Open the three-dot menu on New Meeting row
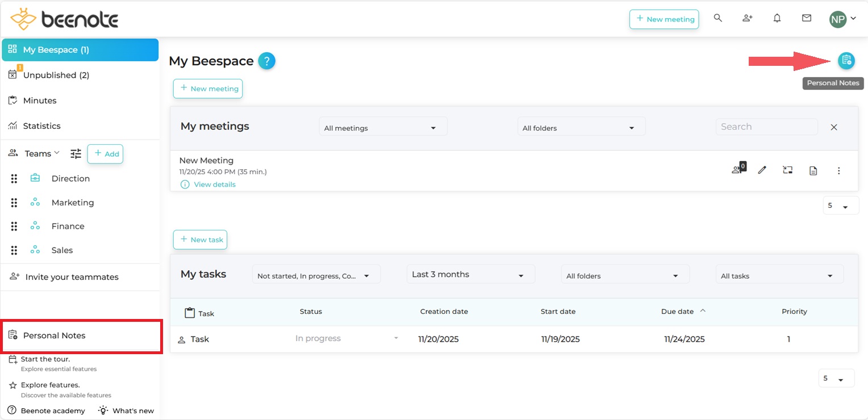 click(x=838, y=170)
